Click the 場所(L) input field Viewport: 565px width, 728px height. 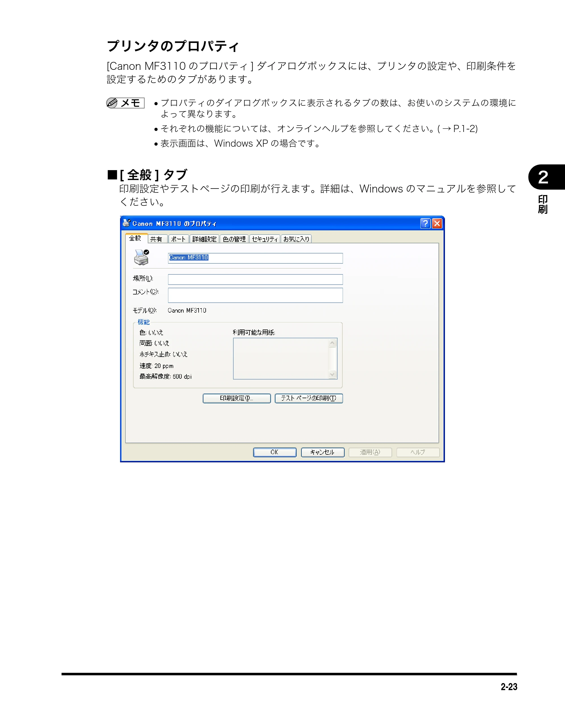tap(255, 279)
